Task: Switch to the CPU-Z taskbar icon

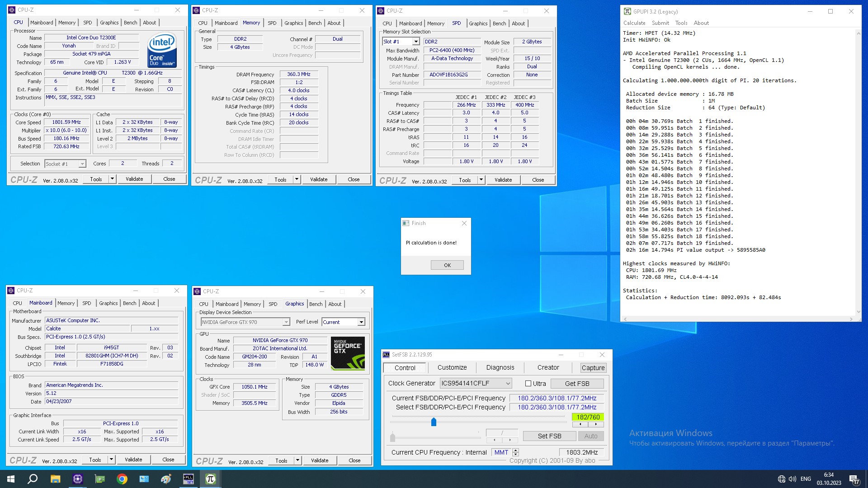Action: pos(78,479)
